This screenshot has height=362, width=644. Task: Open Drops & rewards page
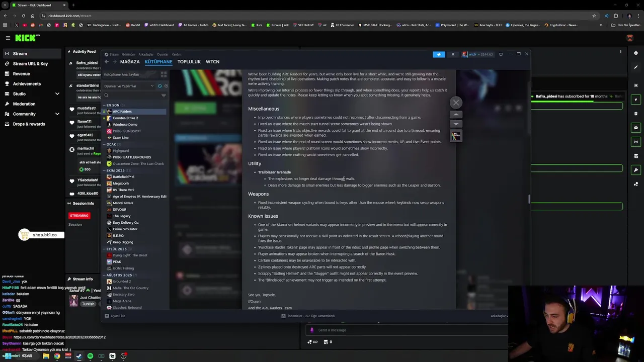click(31, 124)
